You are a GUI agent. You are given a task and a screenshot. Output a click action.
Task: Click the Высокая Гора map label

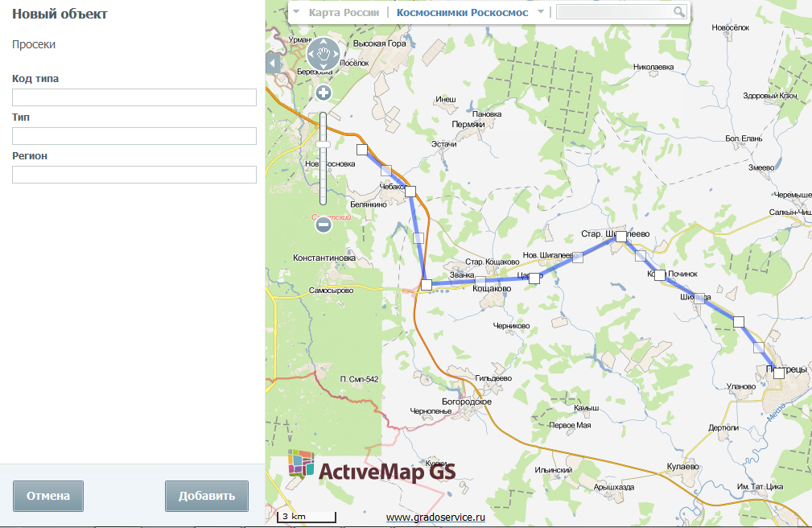(x=380, y=43)
